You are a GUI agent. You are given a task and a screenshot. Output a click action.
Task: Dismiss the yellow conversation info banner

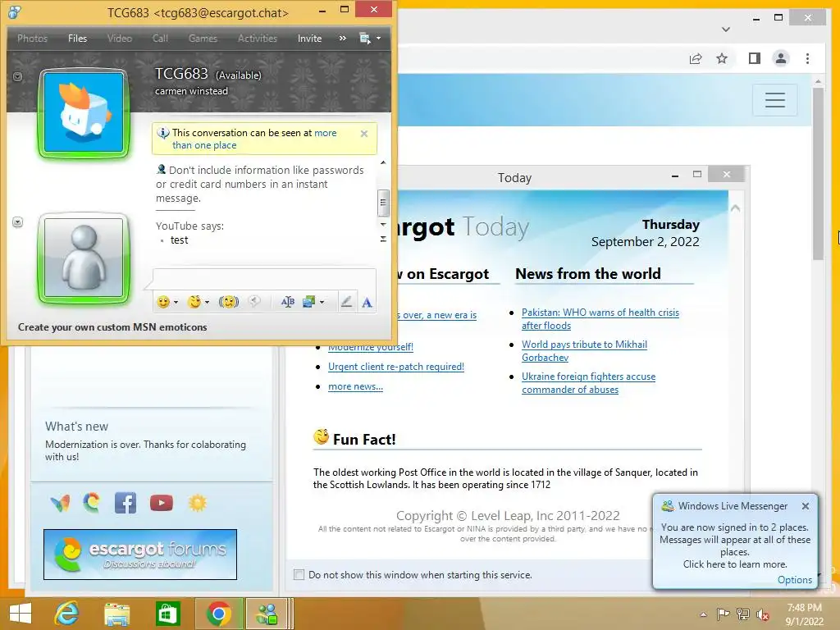pos(364,134)
